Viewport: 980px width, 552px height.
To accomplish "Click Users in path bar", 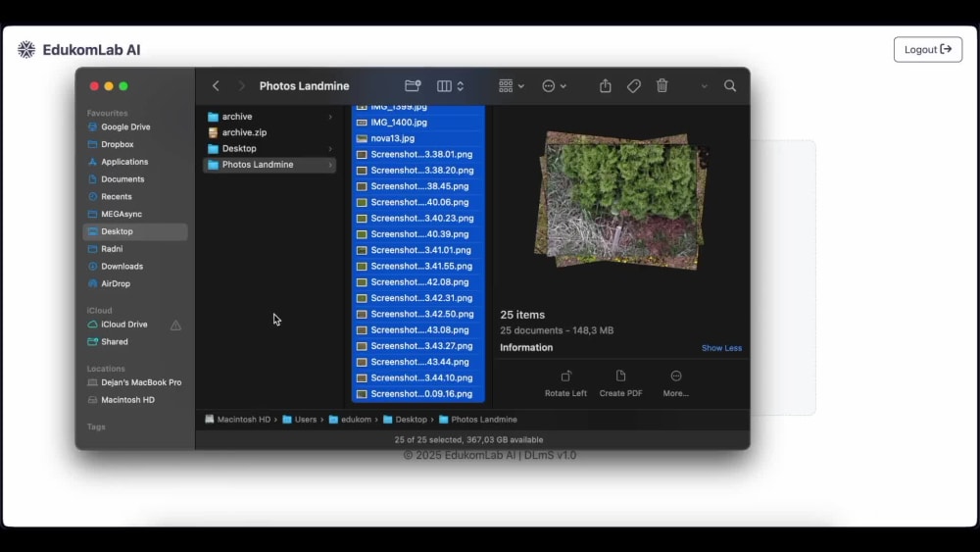I will [x=299, y=420].
